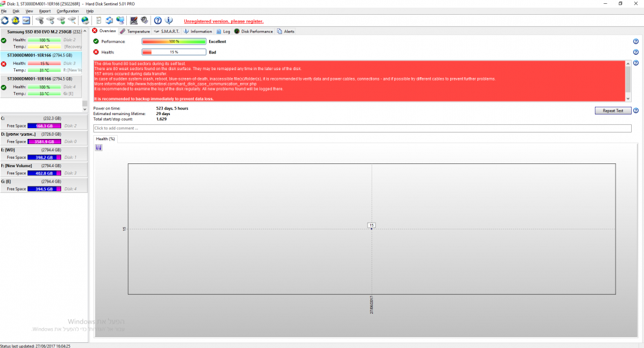
Task: Click the blue info 'i' toolbar icon
Action: 169,20
